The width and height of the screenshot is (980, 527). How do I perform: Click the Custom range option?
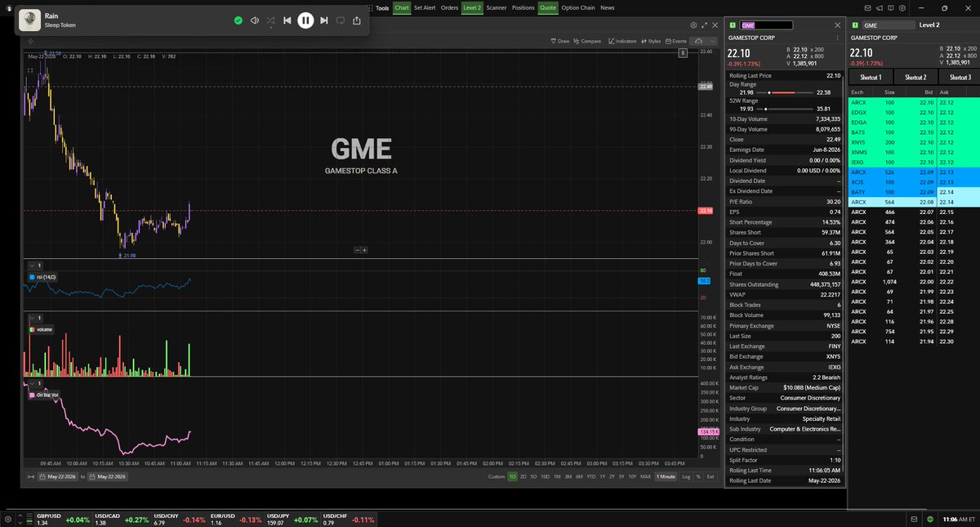tap(497, 476)
